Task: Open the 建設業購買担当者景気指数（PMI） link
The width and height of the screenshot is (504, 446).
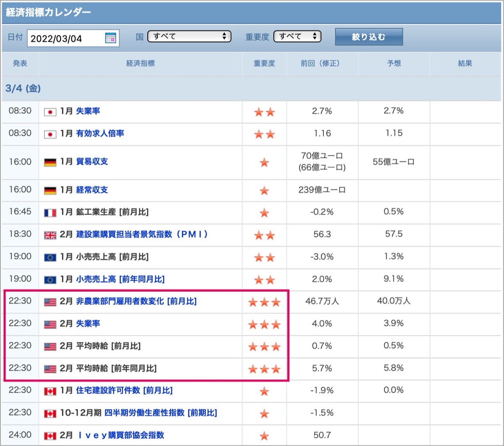Action: click(142, 234)
